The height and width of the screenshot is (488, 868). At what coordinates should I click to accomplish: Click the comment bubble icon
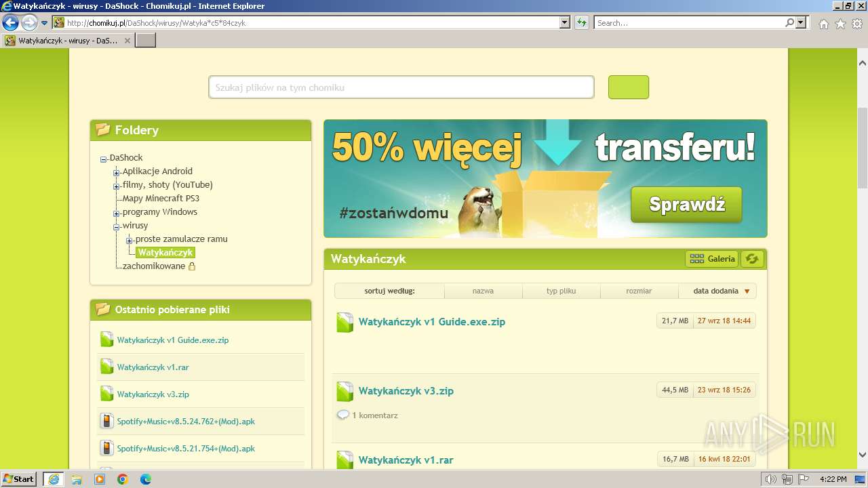[x=343, y=415]
